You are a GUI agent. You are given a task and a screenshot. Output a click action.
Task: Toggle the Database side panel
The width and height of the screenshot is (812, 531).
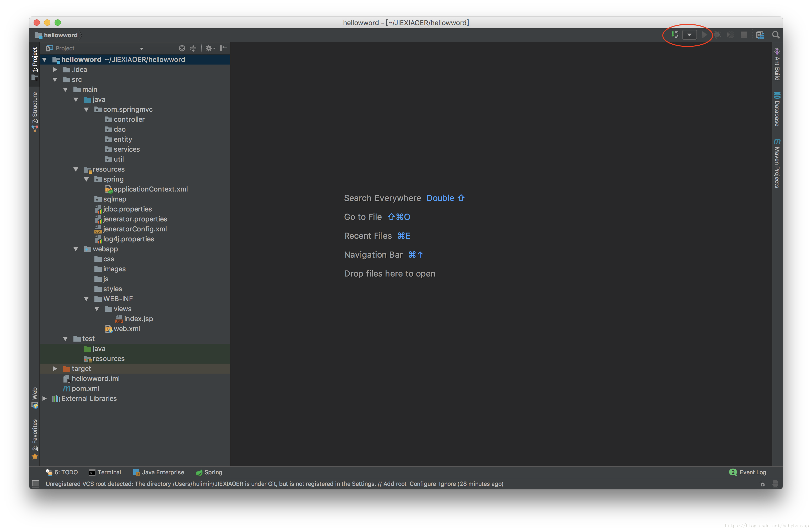pos(777,109)
